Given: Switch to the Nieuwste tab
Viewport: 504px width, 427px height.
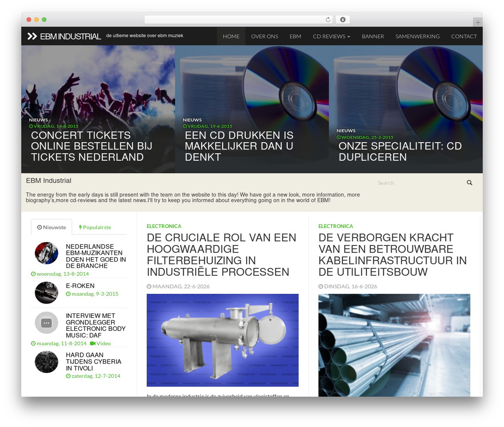Looking at the screenshot, I should pyautogui.click(x=52, y=227).
